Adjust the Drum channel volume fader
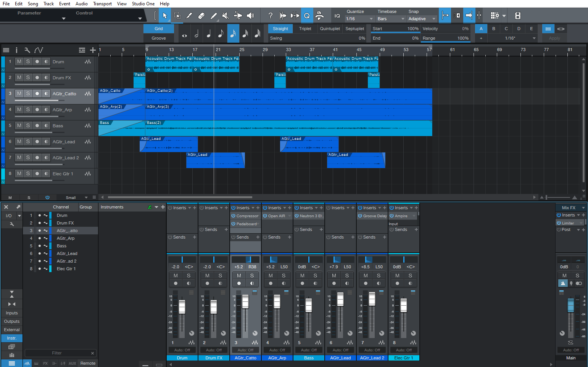 pos(182,307)
